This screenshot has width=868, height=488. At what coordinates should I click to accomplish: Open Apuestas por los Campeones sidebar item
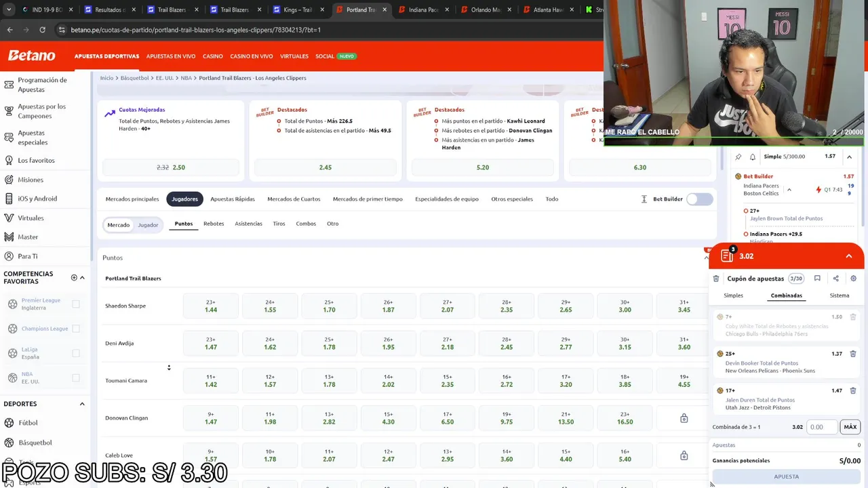point(42,111)
